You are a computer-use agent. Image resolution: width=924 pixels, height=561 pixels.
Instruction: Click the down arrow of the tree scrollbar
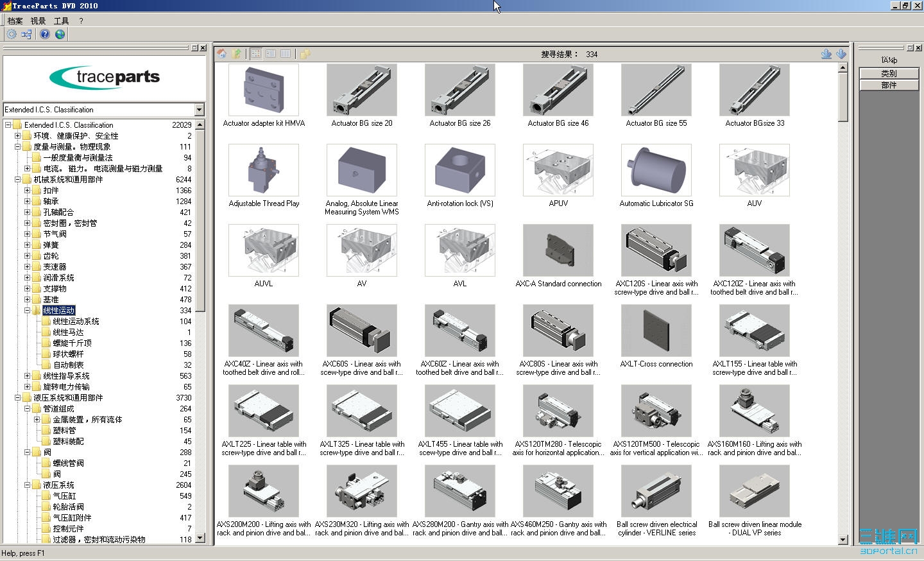point(200,538)
